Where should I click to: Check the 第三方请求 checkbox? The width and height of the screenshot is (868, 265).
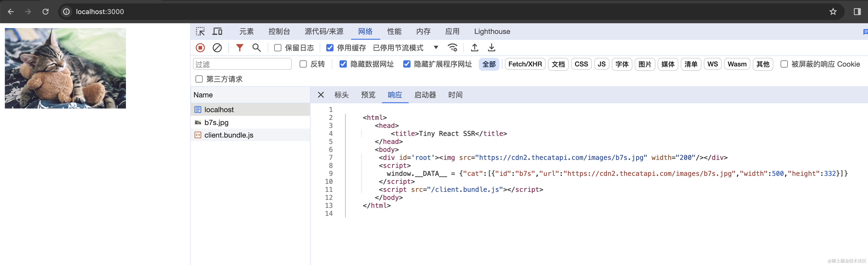(199, 79)
